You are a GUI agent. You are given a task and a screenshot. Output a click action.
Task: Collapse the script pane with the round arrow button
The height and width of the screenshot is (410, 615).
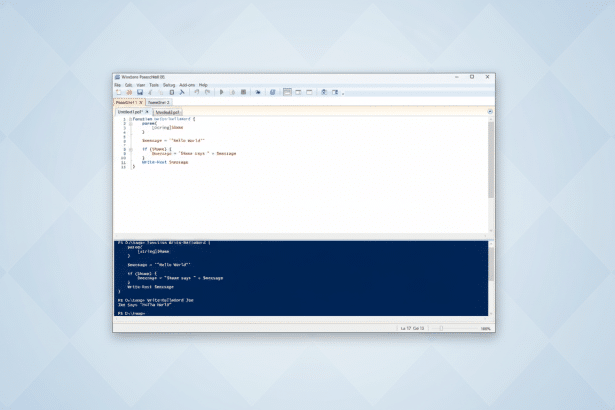point(490,112)
